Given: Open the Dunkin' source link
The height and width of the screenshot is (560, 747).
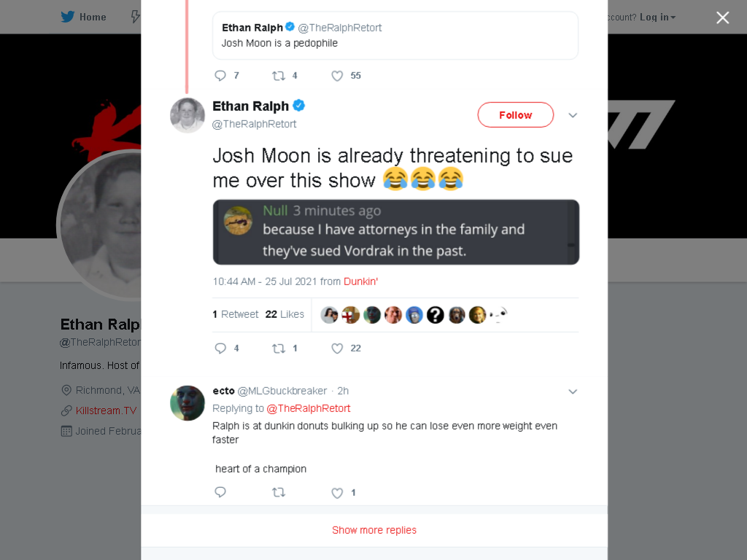Looking at the screenshot, I should click(360, 281).
